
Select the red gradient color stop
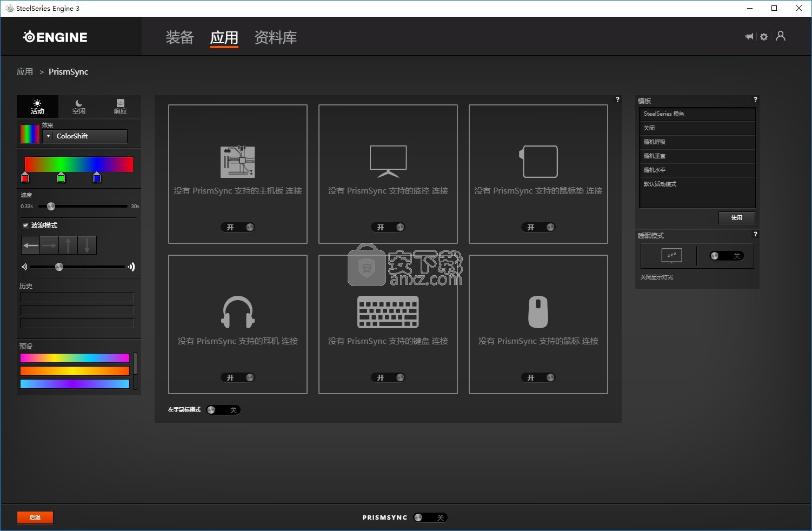click(x=25, y=177)
